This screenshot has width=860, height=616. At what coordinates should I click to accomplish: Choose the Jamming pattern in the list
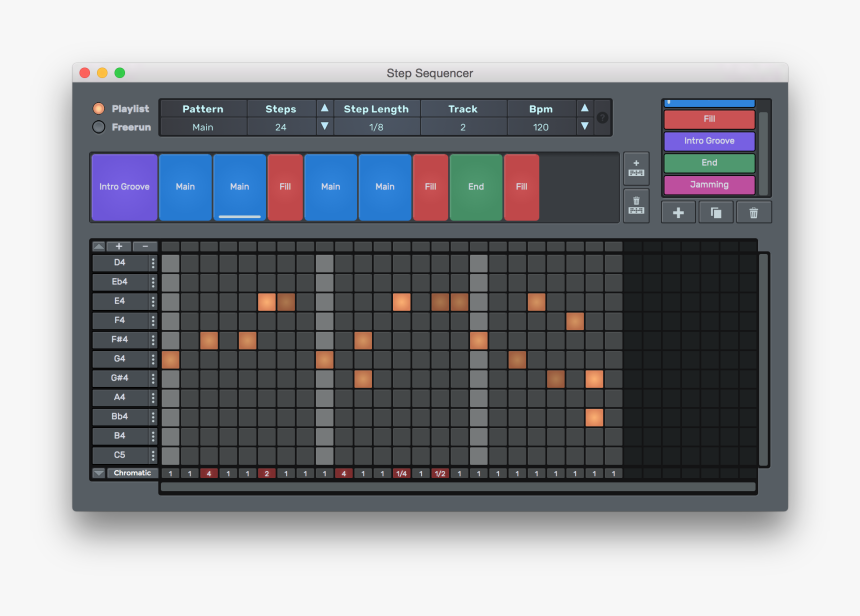709,185
